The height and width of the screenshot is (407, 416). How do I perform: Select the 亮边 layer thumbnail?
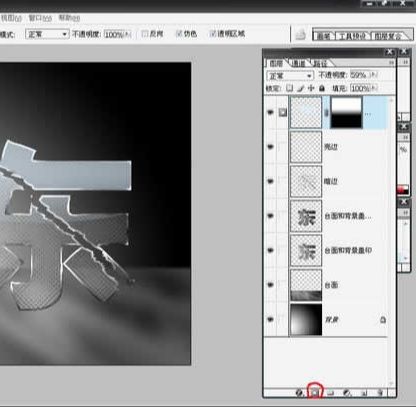pyautogui.click(x=306, y=147)
